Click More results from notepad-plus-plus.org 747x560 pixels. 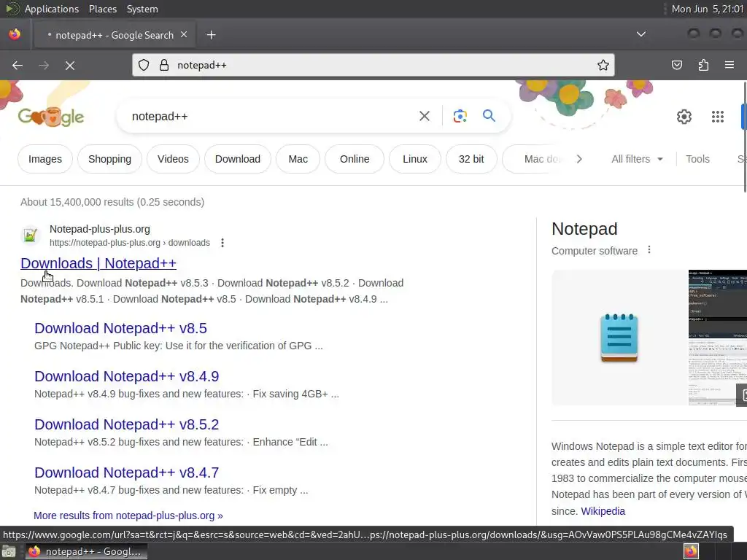pyautogui.click(x=128, y=516)
